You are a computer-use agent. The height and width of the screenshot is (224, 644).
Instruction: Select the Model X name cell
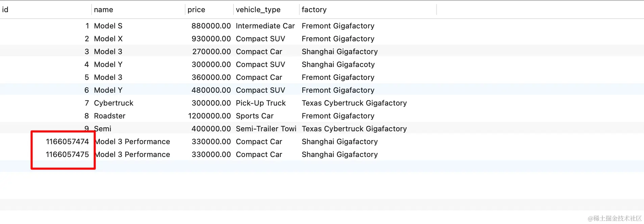pos(108,39)
